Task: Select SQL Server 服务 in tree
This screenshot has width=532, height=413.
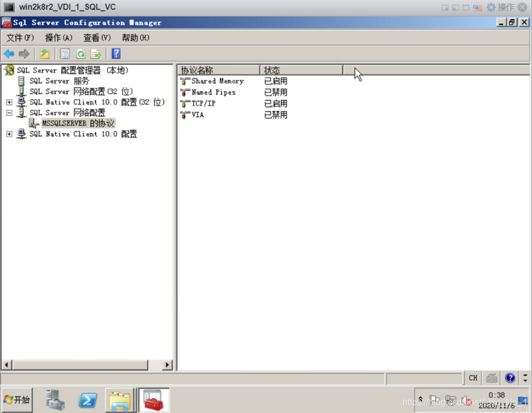Action: [59, 81]
